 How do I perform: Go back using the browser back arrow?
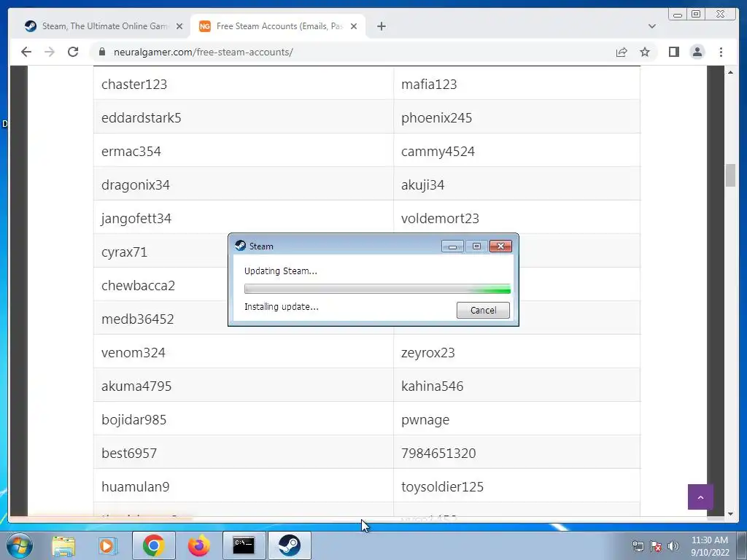(26, 52)
